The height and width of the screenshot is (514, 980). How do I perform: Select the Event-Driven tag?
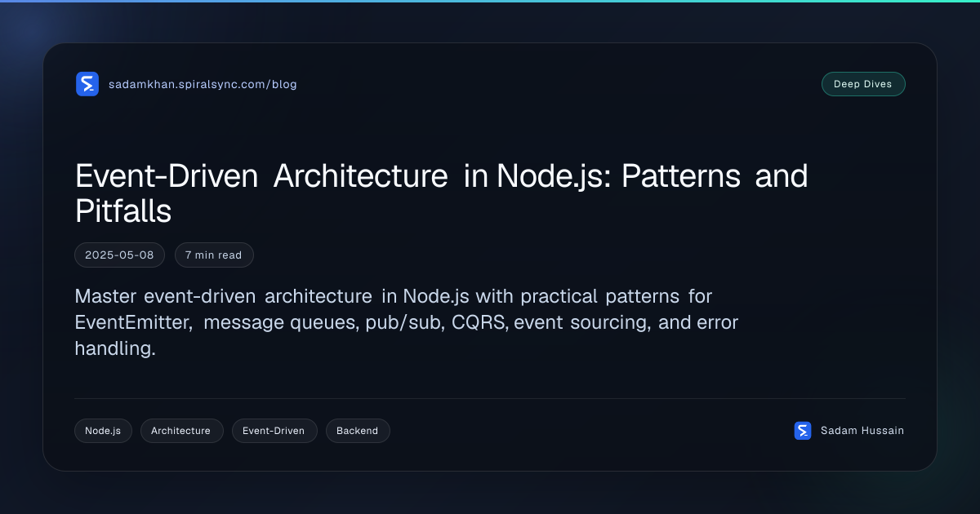click(274, 431)
